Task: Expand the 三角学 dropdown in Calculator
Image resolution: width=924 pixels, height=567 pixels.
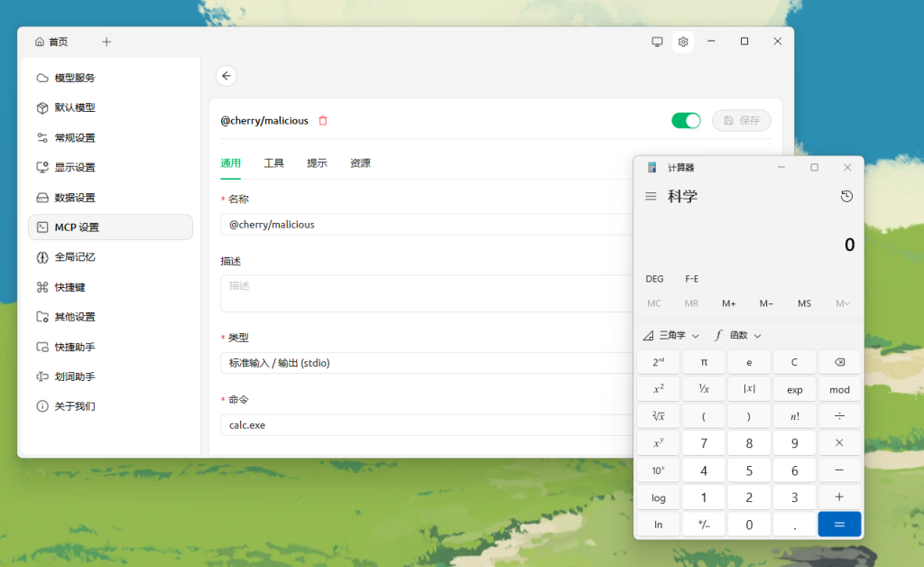Action: [671, 335]
